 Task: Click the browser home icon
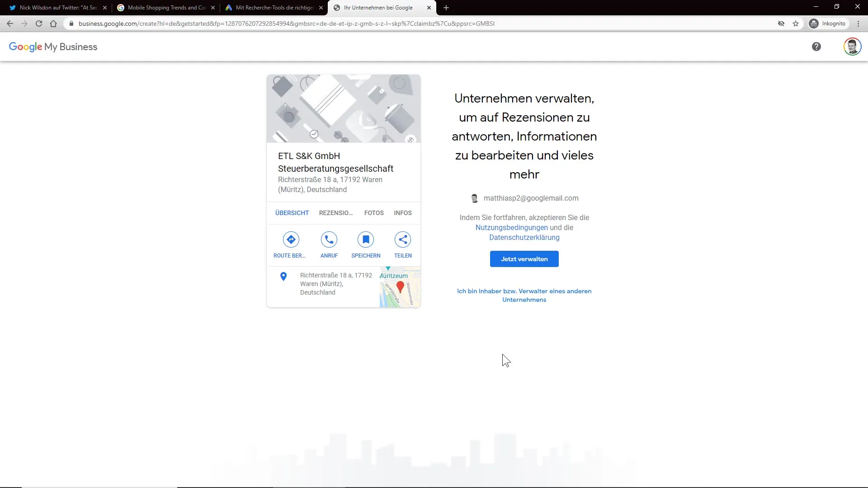(53, 23)
